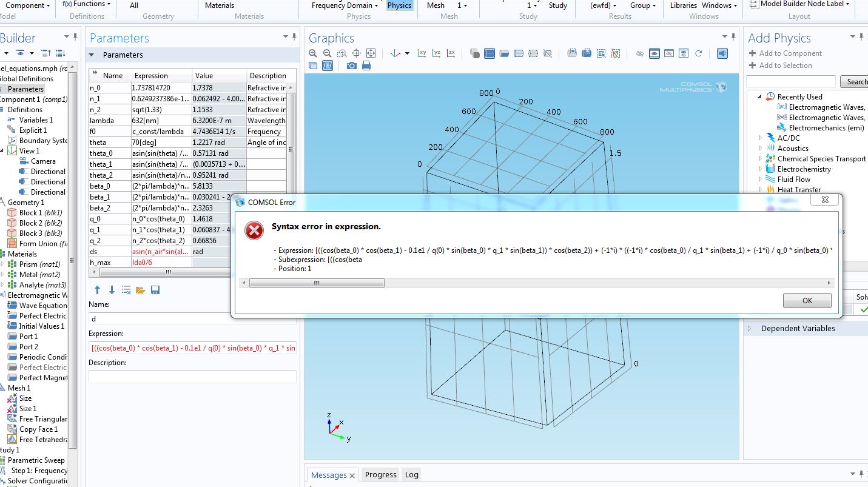Viewport: 868px width, 487px height.
Task: Click the Physics ribbon button
Action: click(x=399, y=5)
